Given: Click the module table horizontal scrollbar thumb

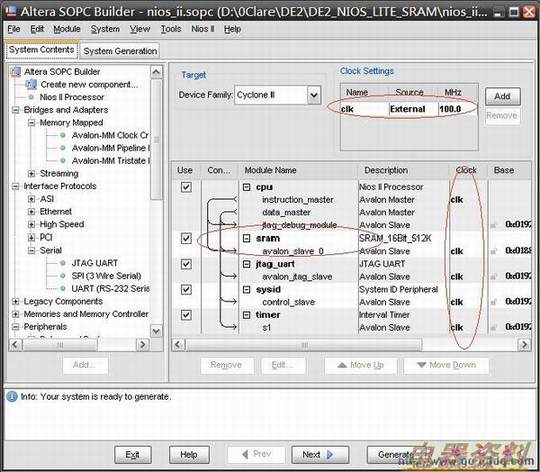Looking at the screenshot, I should (x=304, y=345).
